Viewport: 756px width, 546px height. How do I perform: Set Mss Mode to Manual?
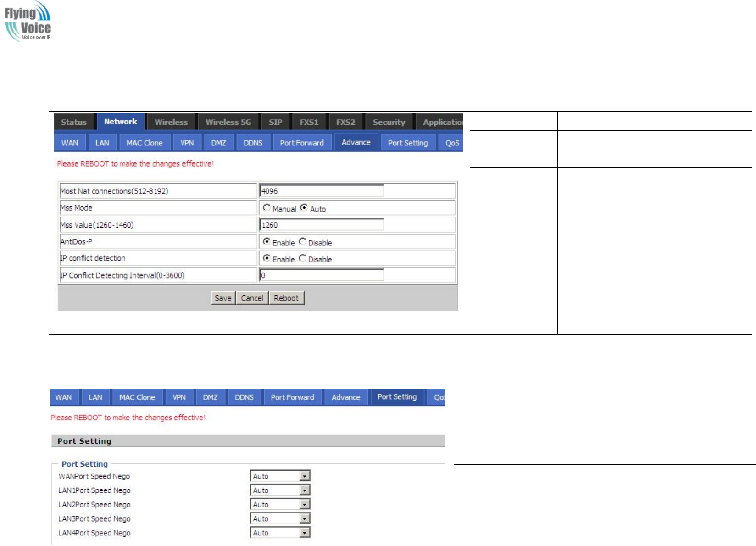click(x=267, y=208)
